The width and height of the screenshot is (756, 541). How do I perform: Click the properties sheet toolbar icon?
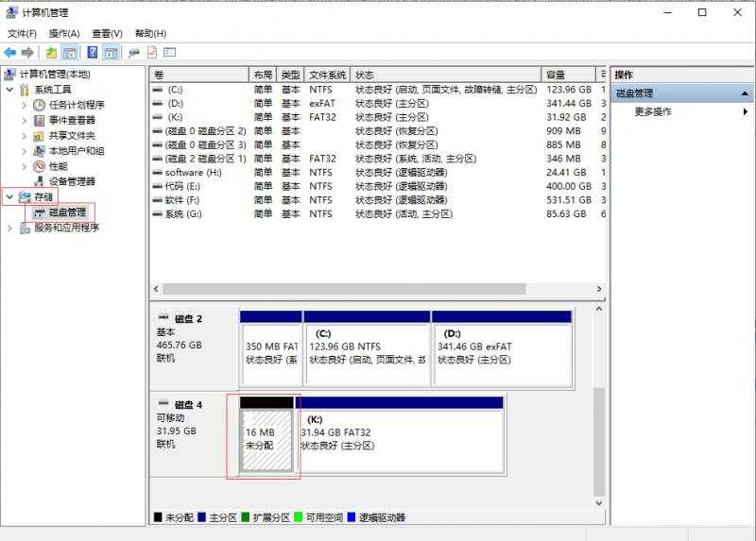click(152, 53)
